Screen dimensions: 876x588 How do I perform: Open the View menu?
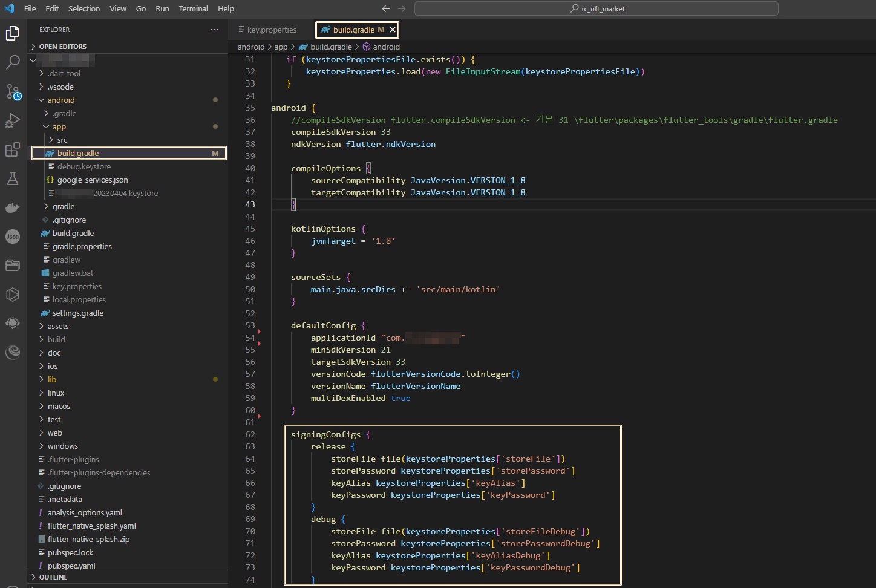(118, 8)
